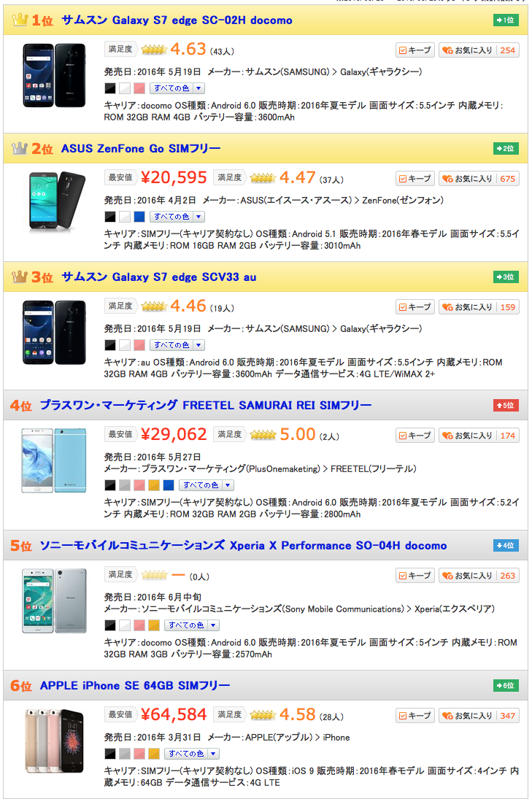This screenshot has height=799, width=532.
Task: Click the bronze crown icon beside 3位
Action: [20, 277]
